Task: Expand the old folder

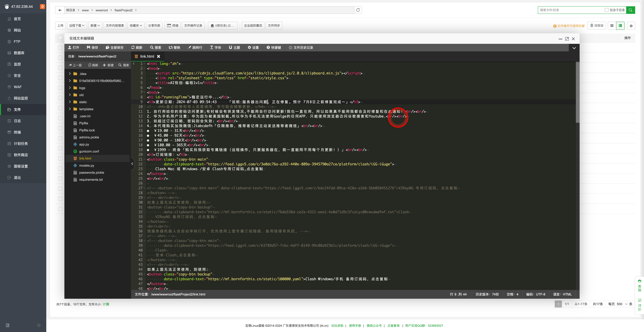Action: tap(70, 95)
